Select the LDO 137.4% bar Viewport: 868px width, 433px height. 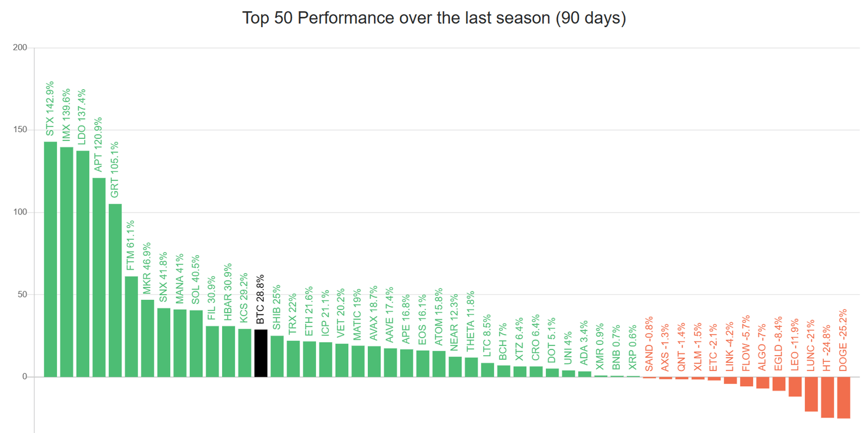click(83, 264)
